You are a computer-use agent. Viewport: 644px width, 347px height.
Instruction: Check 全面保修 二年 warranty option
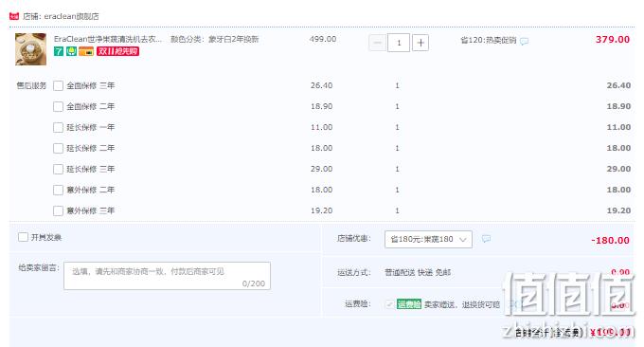[x=59, y=107]
